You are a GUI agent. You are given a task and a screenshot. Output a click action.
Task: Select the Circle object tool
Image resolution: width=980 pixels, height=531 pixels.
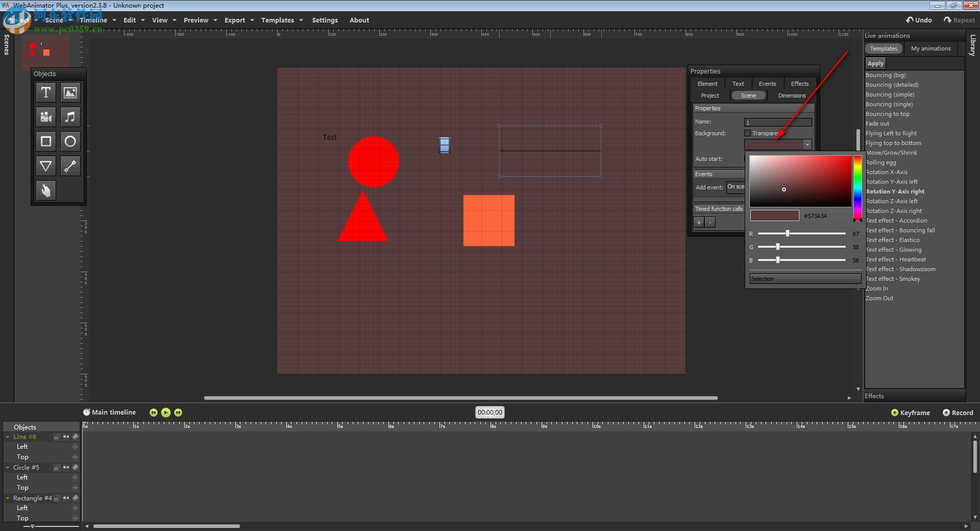[70, 141]
